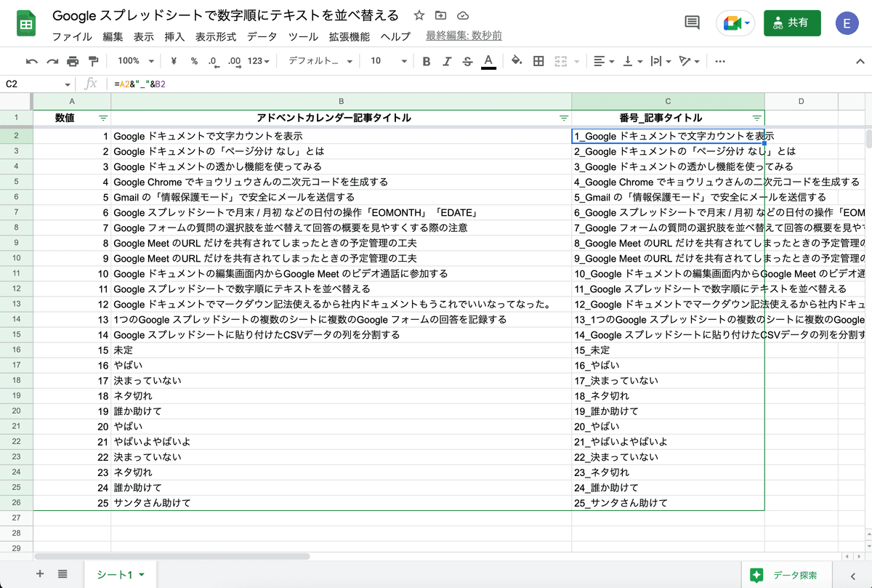872x588 pixels.
Task: Select cell 15_未定
Action: tap(668, 350)
